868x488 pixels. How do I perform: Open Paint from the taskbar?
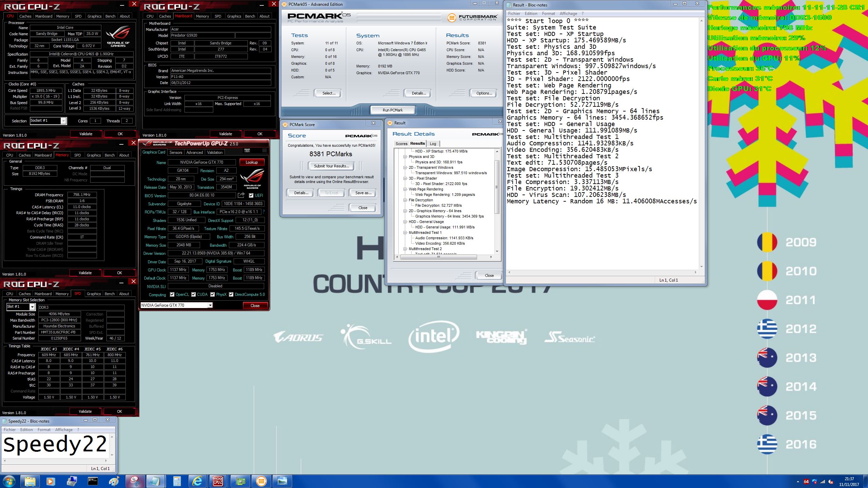[114, 481]
